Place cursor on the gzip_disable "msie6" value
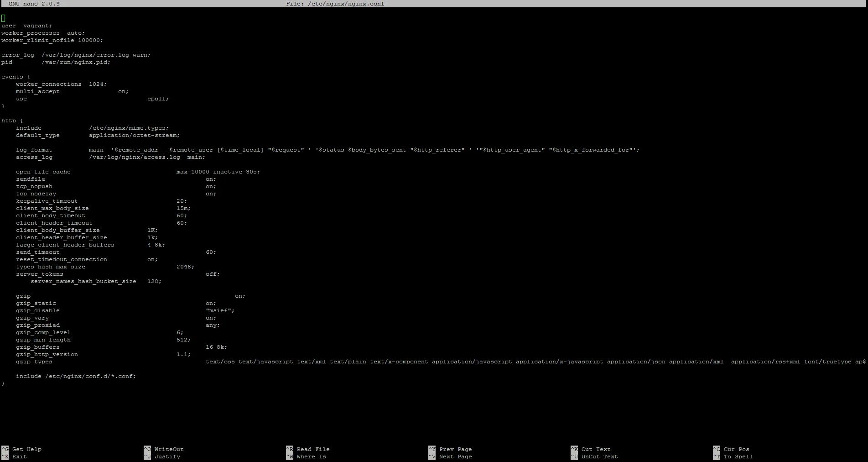868x462 pixels. point(220,310)
